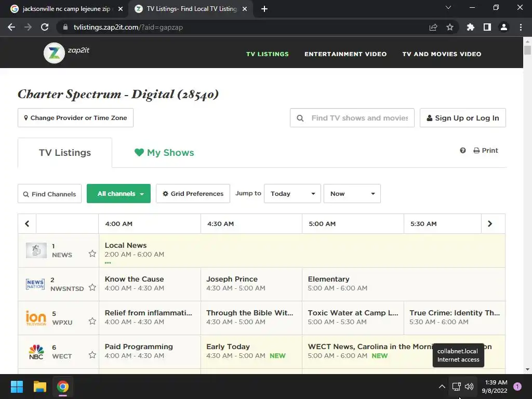Favorite channel 5 WPXU with star
Image resolution: width=532 pixels, height=399 pixels.
tap(92, 321)
